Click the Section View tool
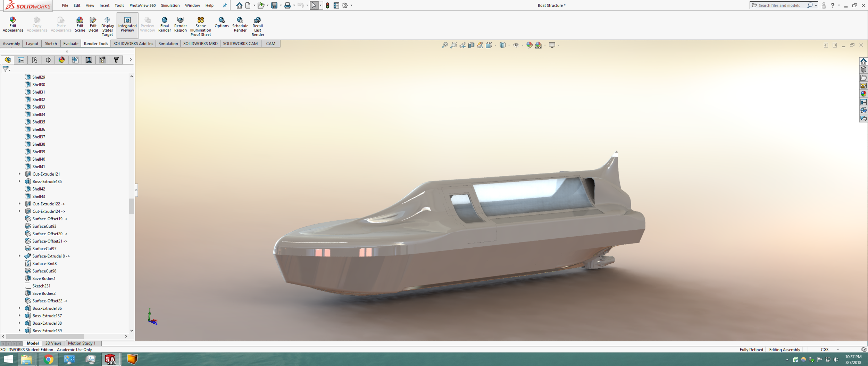868x366 pixels. 471,45
